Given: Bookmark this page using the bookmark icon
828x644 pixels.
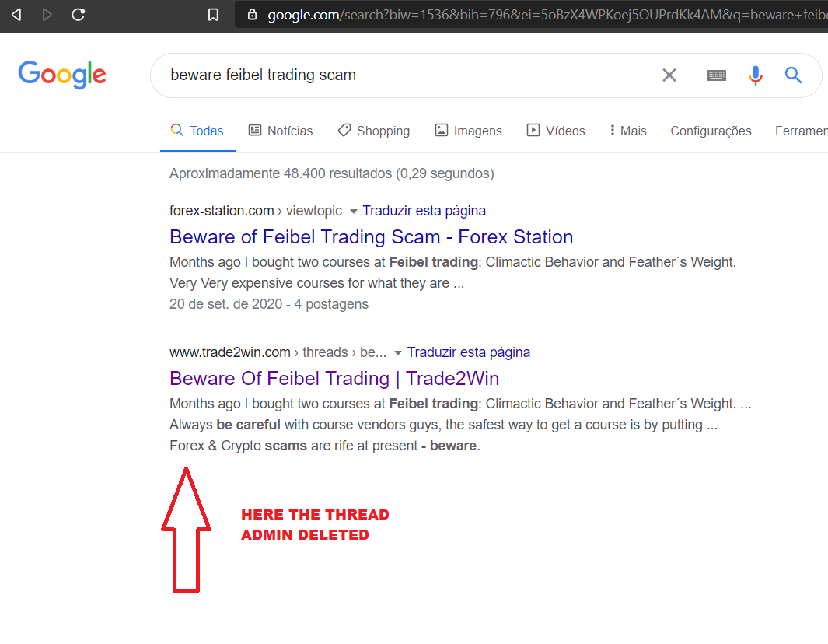Looking at the screenshot, I should coord(213,15).
